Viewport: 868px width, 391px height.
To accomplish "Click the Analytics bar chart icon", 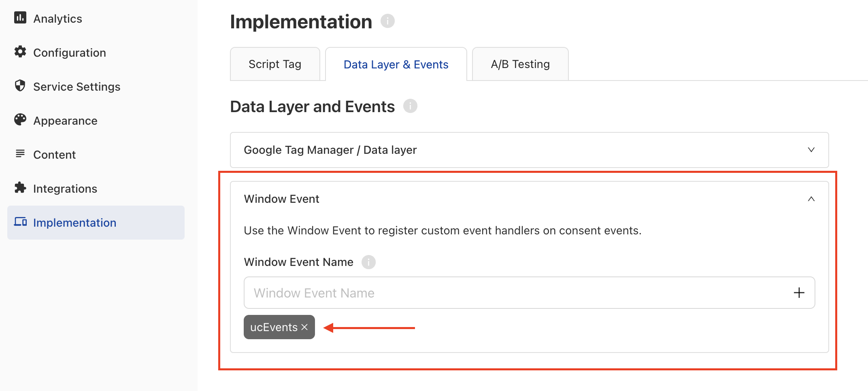I will (20, 18).
